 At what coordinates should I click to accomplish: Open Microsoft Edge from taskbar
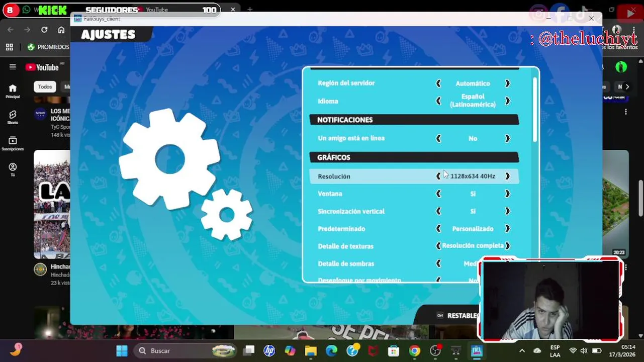coord(331,351)
